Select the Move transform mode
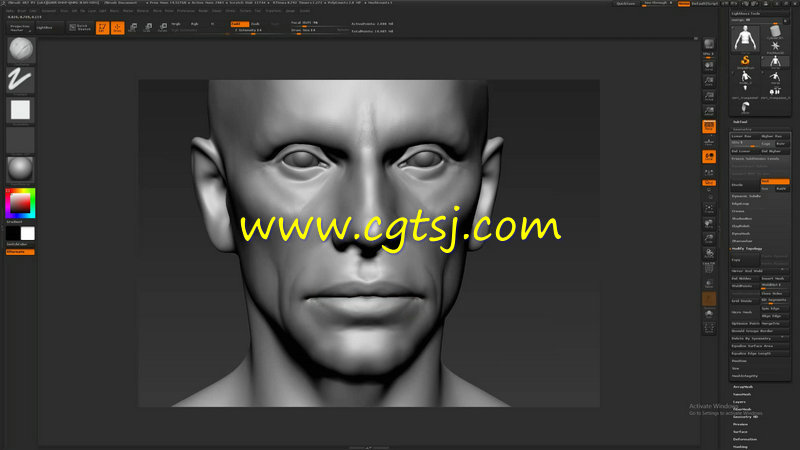This screenshot has height=450, width=800. pos(133,28)
